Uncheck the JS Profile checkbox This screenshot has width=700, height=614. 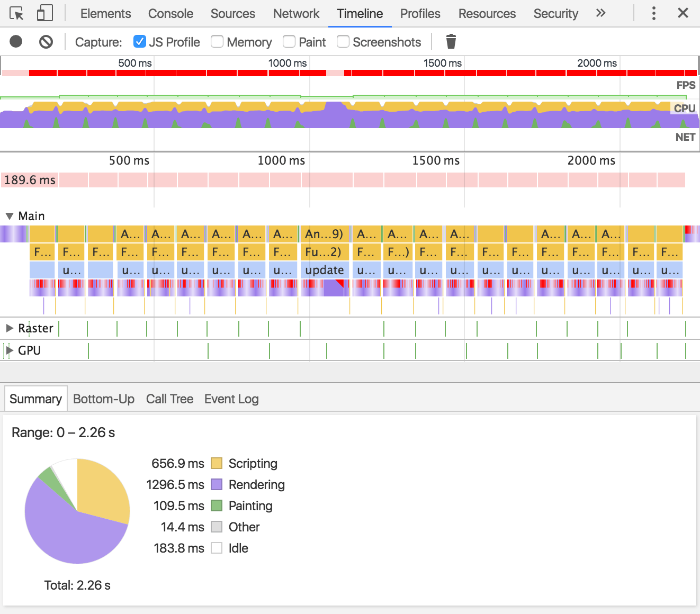[140, 41]
